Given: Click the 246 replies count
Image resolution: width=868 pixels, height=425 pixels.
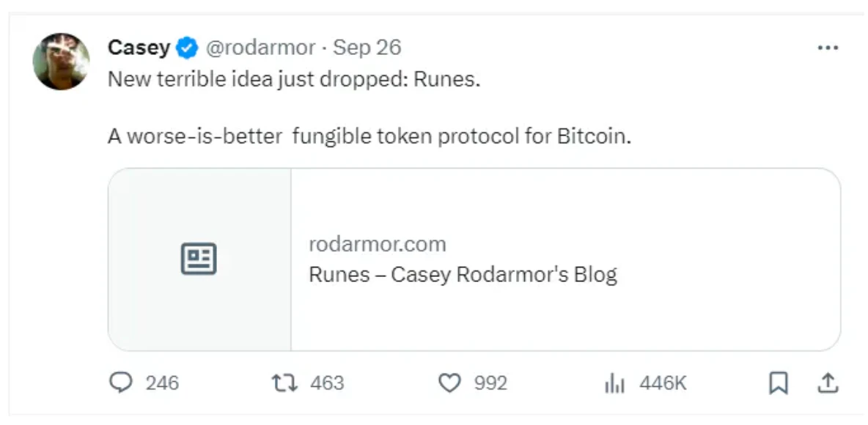Looking at the screenshot, I should pos(162,383).
